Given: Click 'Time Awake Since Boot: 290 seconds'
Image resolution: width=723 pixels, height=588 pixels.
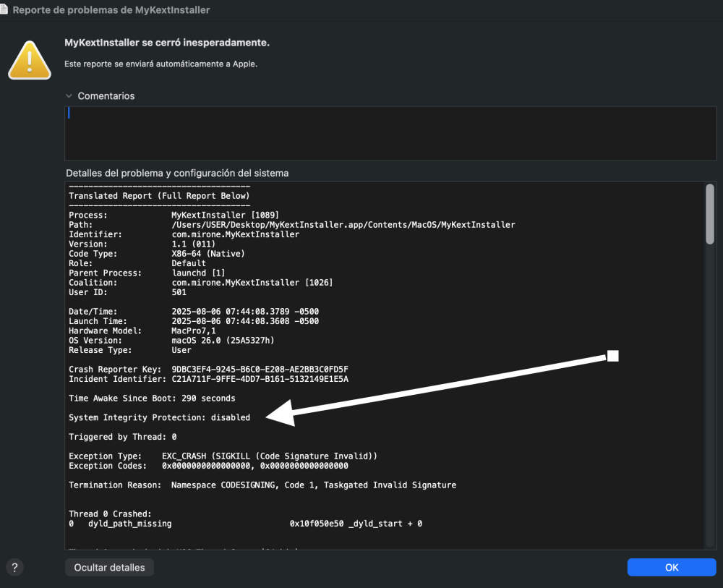Looking at the screenshot, I should click(152, 399).
